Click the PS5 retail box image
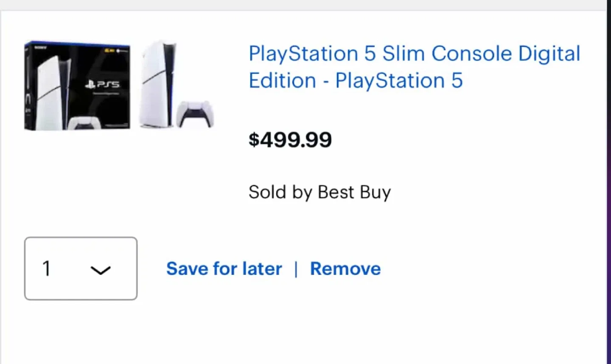 click(77, 86)
